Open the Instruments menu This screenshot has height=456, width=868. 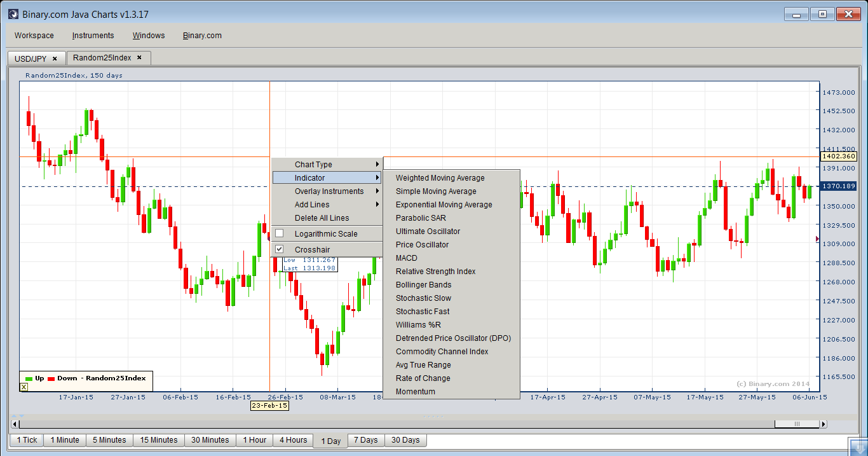click(x=93, y=36)
